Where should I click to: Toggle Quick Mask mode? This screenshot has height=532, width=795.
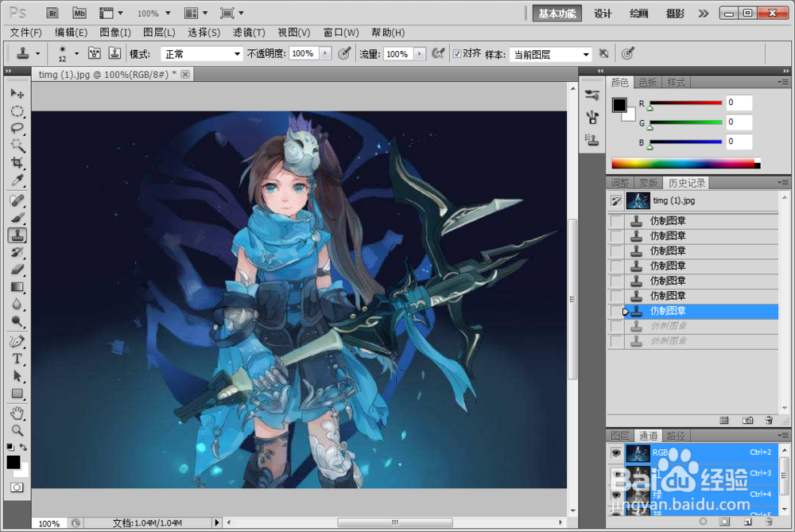tap(17, 487)
